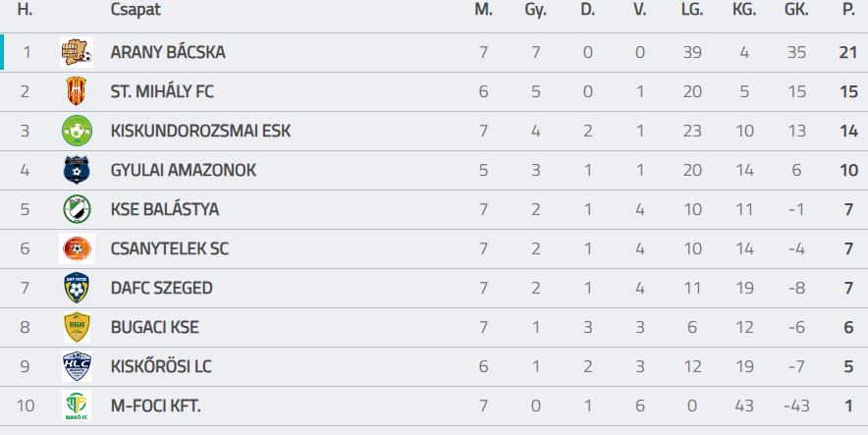Open the ST. MIHÁLY FC team link
The width and height of the screenshot is (868, 435).
[162, 91]
